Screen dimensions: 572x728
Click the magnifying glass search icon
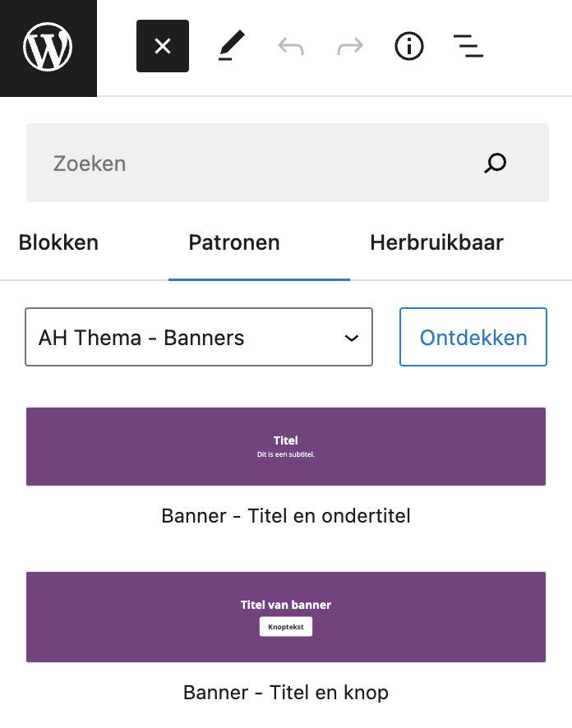coord(496,163)
